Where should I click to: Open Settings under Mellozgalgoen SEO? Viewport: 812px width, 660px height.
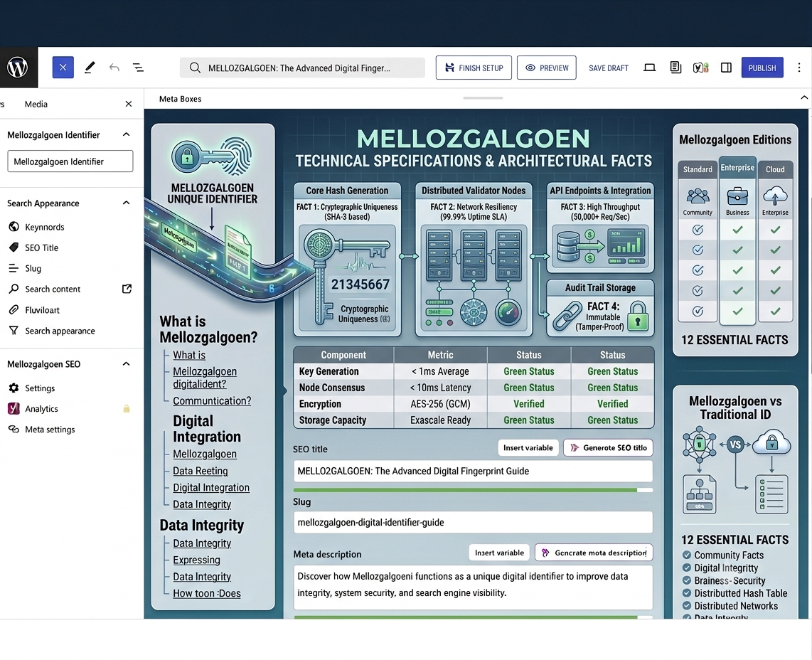point(40,388)
